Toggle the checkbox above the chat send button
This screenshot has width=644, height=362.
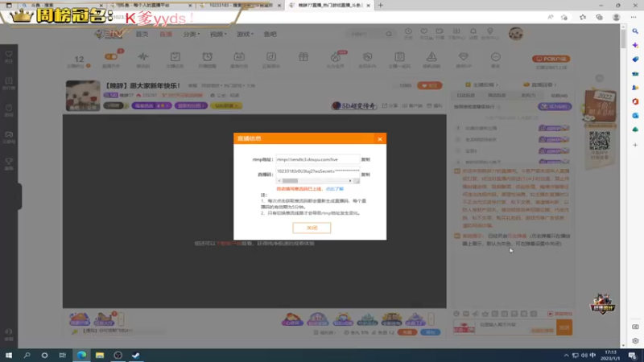click(x=550, y=314)
